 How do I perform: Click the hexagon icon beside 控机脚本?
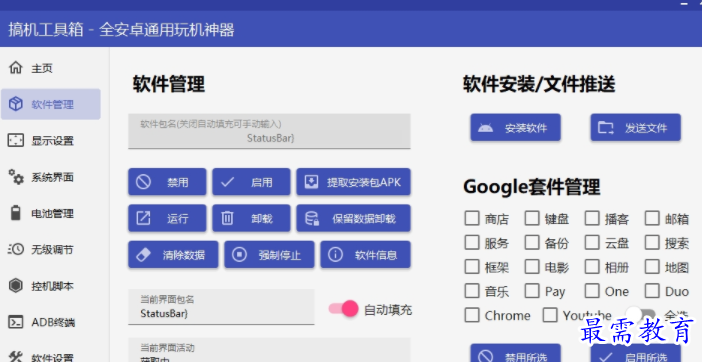(x=16, y=285)
